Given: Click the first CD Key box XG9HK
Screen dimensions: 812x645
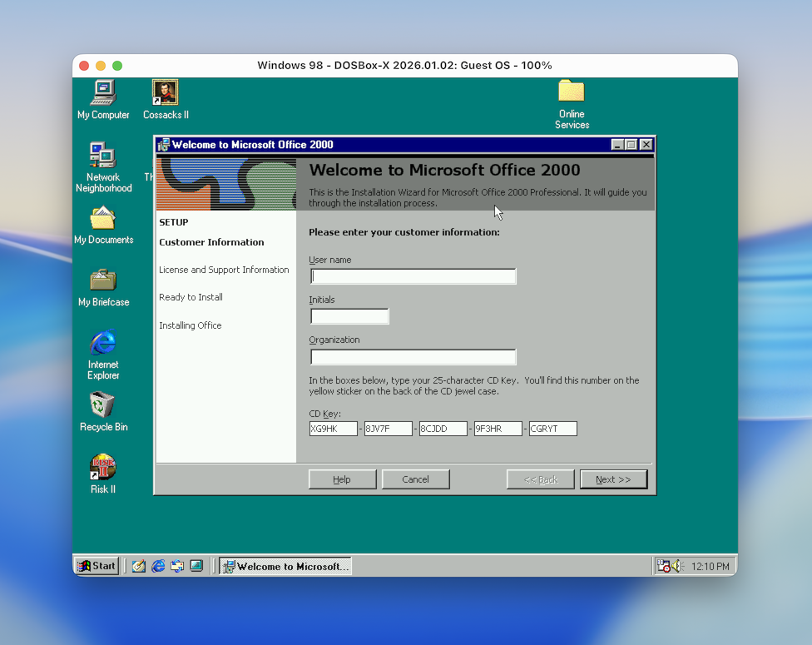Looking at the screenshot, I should click(x=333, y=429).
